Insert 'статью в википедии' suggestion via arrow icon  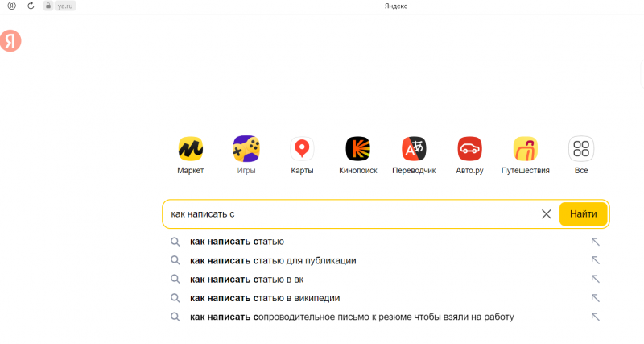595,298
